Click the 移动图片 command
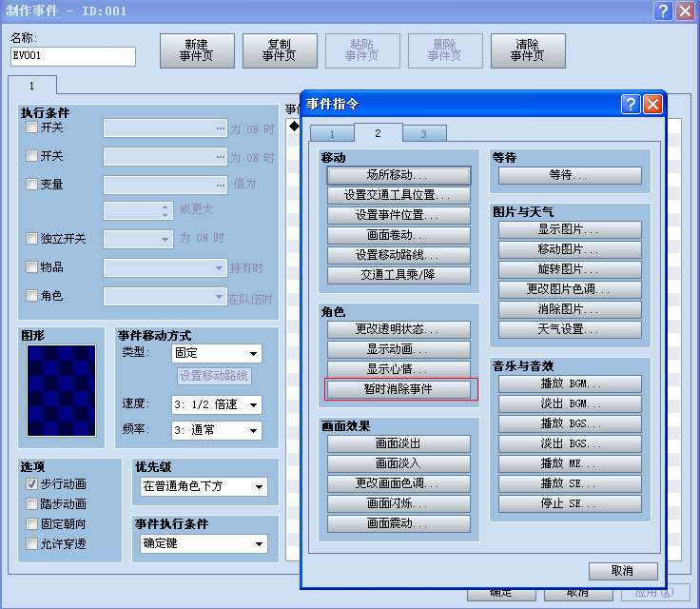This screenshot has height=609, width=700. click(x=570, y=249)
